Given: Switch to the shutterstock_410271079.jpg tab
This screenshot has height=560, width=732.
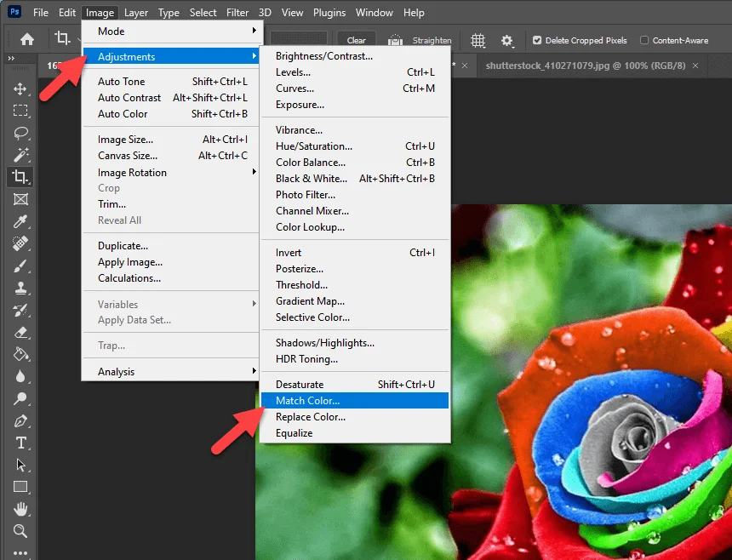Looking at the screenshot, I should pos(586,66).
